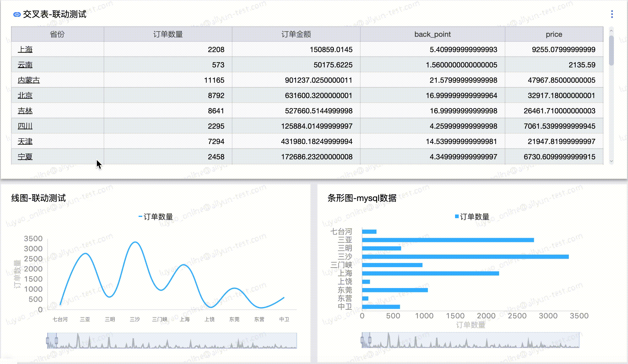This screenshot has height=364, width=628.
Task: Click line chart zoom slider right handle
Action: coord(56,340)
